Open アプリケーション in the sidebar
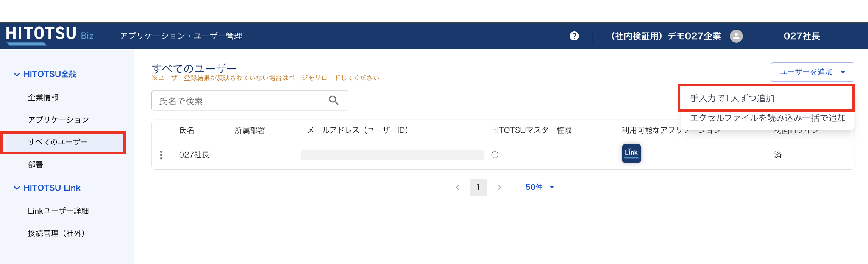 (58, 120)
